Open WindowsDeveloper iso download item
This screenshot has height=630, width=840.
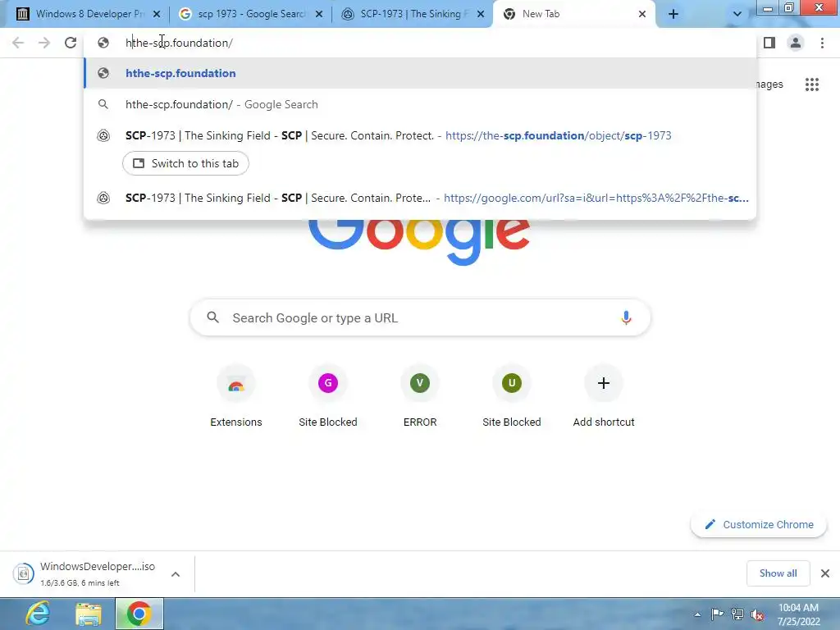click(85, 573)
